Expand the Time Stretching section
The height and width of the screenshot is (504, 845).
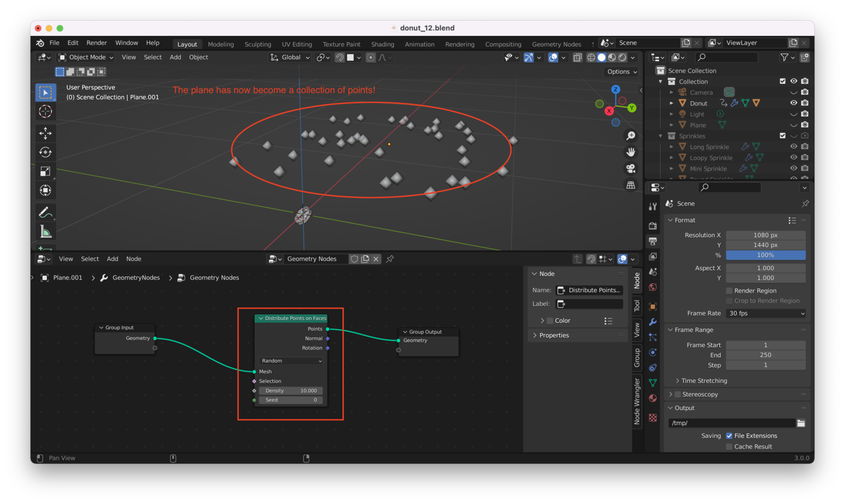703,381
